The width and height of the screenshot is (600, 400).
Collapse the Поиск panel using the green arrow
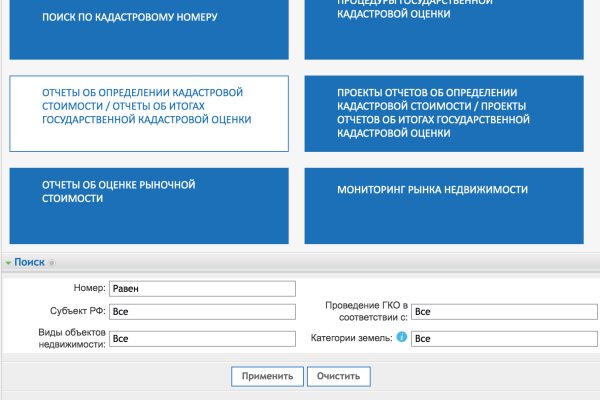(x=8, y=262)
